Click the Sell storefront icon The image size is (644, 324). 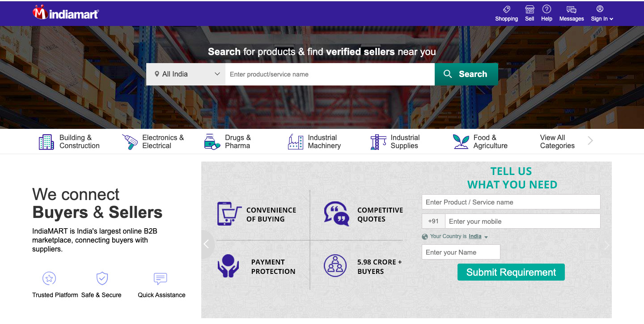530,9
